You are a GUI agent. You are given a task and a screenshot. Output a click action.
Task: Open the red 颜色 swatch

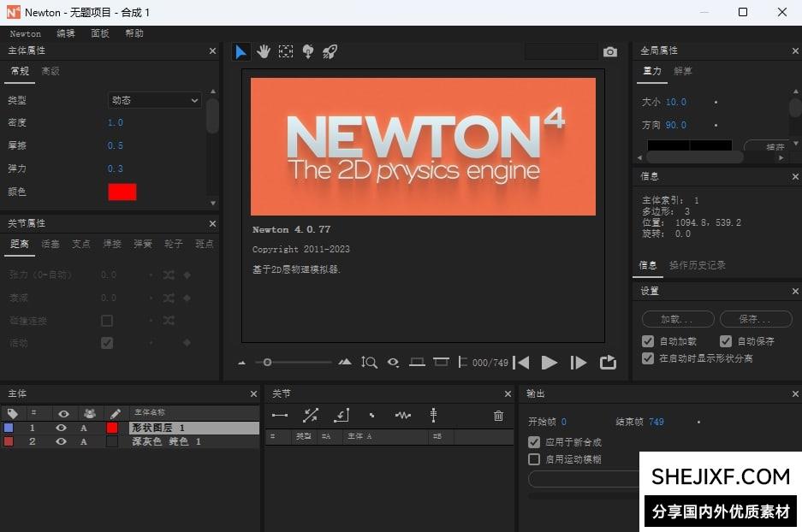[x=122, y=192]
